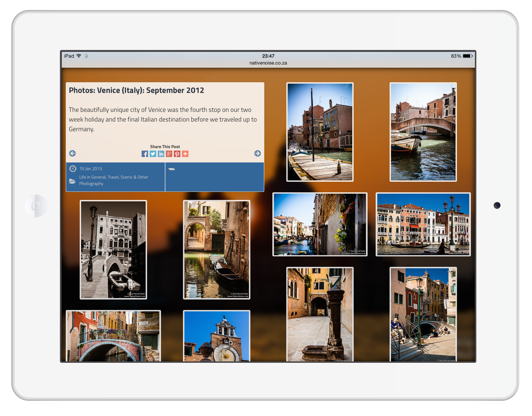532x416 pixels.
Task: Open photo of pink bridge with flowers
Action: [x=113, y=336]
